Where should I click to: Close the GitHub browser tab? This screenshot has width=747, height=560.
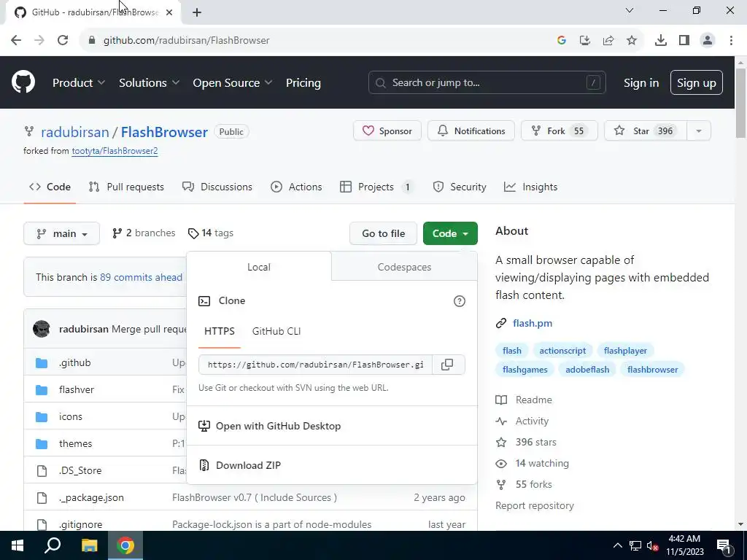pos(169,12)
